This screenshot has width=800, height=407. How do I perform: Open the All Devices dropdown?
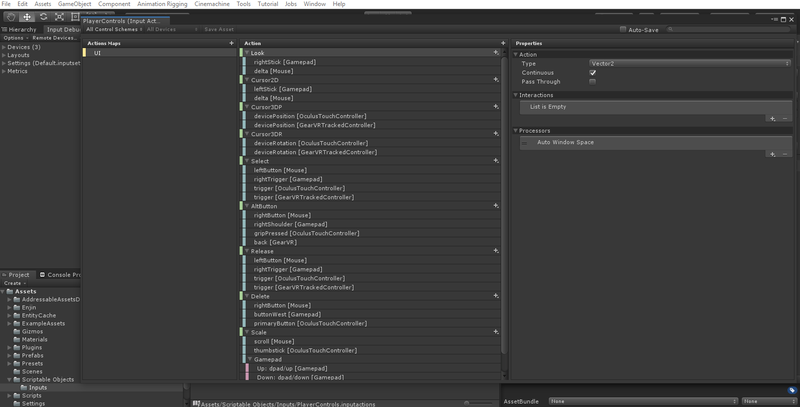click(172, 30)
